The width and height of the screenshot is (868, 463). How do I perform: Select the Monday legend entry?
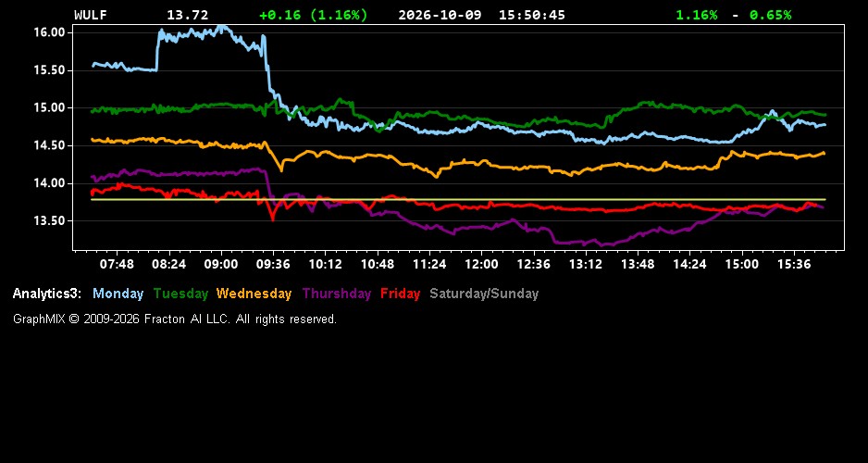coord(118,294)
